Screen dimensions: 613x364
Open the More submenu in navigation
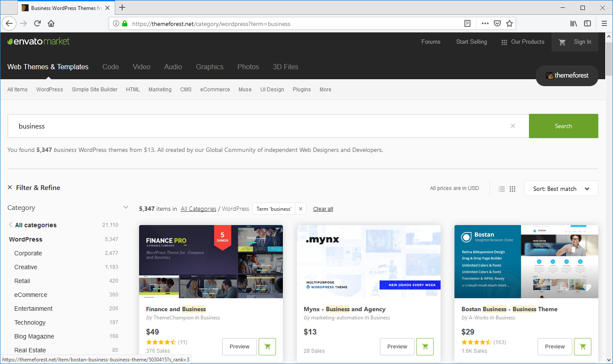coord(325,90)
